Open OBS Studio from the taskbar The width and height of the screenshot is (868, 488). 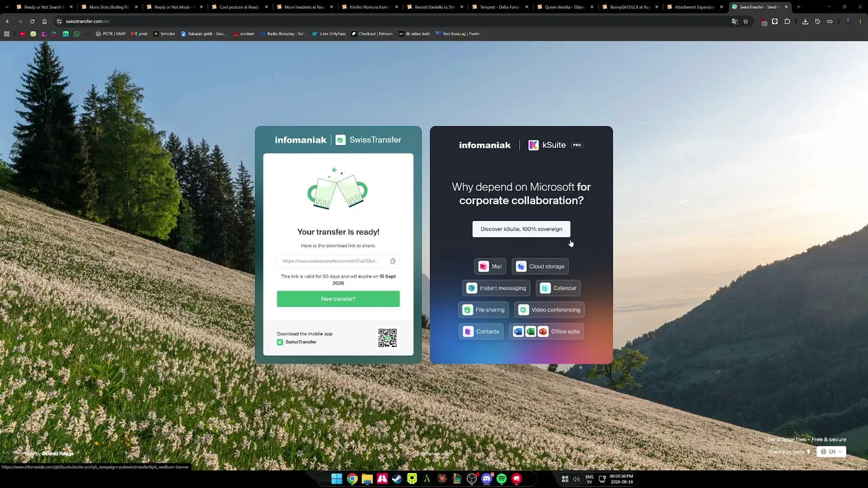pos(471,479)
